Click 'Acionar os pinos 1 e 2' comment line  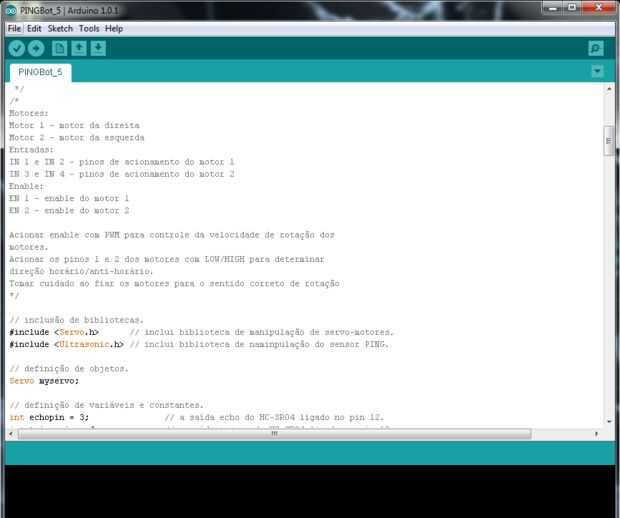tap(167, 259)
